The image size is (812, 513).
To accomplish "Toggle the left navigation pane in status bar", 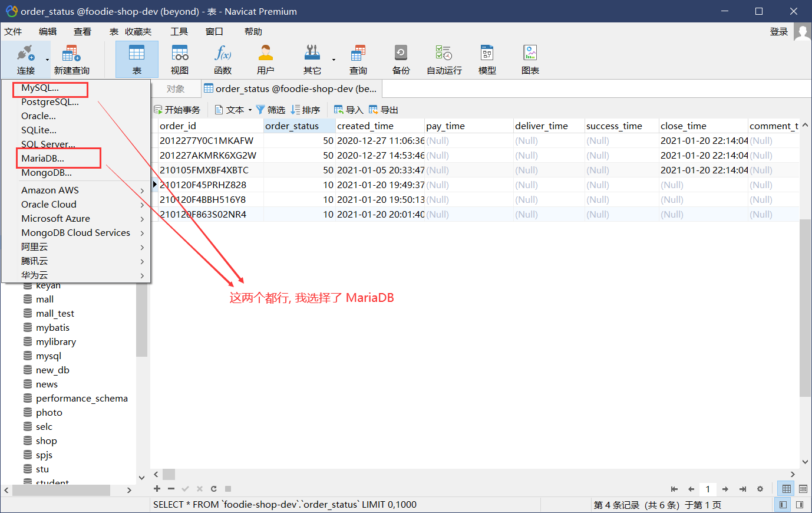I will pyautogui.click(x=783, y=505).
